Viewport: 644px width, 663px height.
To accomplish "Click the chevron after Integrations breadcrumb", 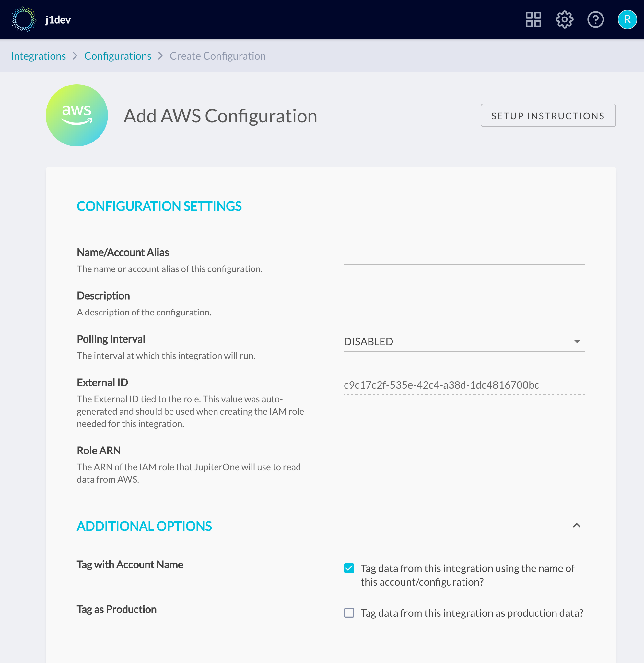I will tap(75, 56).
